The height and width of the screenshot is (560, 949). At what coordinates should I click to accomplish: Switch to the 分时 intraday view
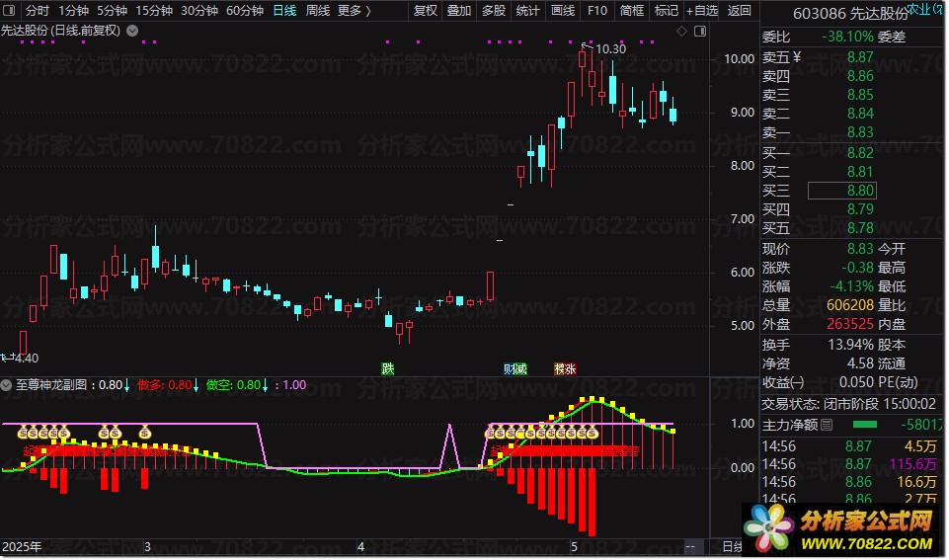37,10
